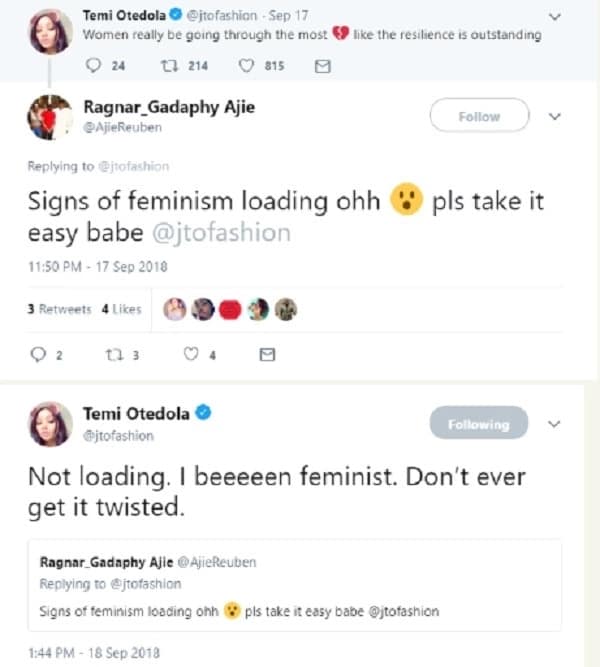Viewport: 600px width, 667px height.
Task: View the 4 Likes list
Action: pos(121,309)
